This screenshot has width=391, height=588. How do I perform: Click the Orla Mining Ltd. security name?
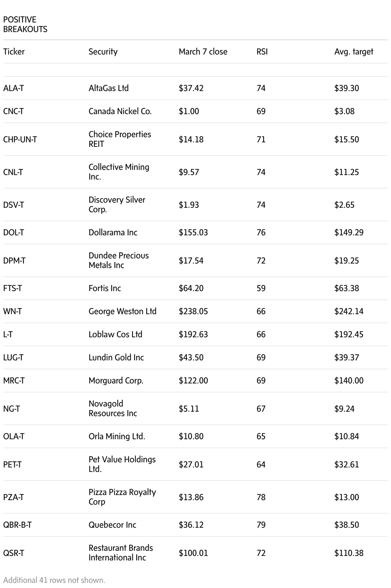pos(117,436)
